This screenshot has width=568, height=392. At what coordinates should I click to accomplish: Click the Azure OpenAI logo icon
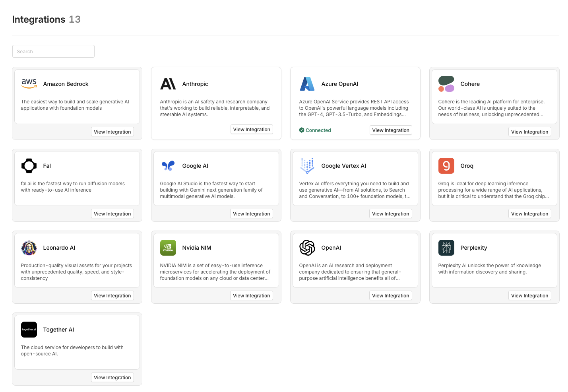click(x=307, y=84)
